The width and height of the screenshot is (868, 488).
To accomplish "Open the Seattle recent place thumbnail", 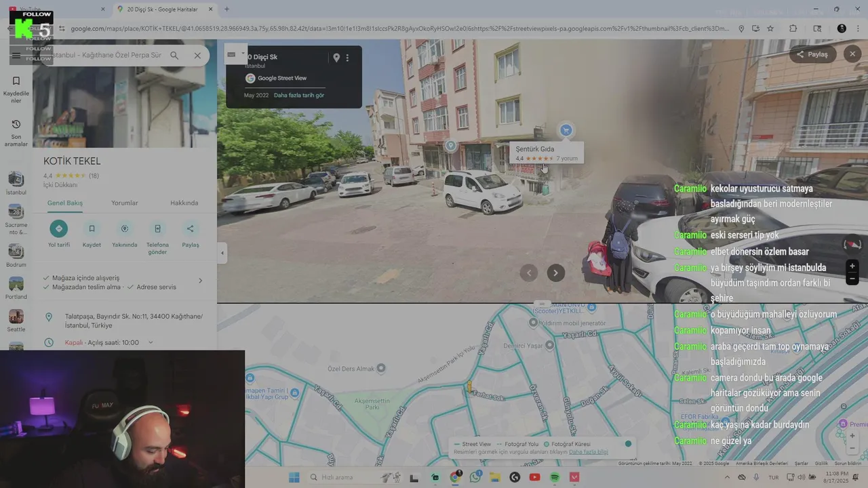I will pyautogui.click(x=16, y=317).
